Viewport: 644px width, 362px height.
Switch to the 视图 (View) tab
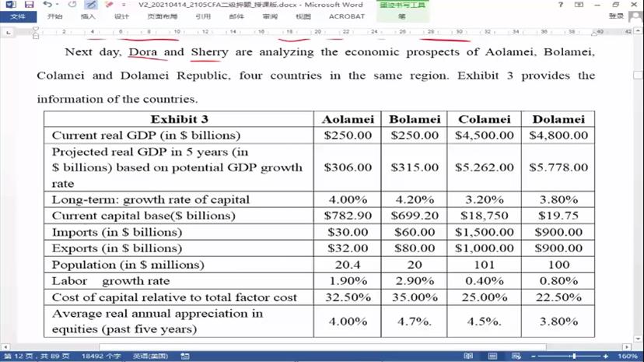point(303,16)
